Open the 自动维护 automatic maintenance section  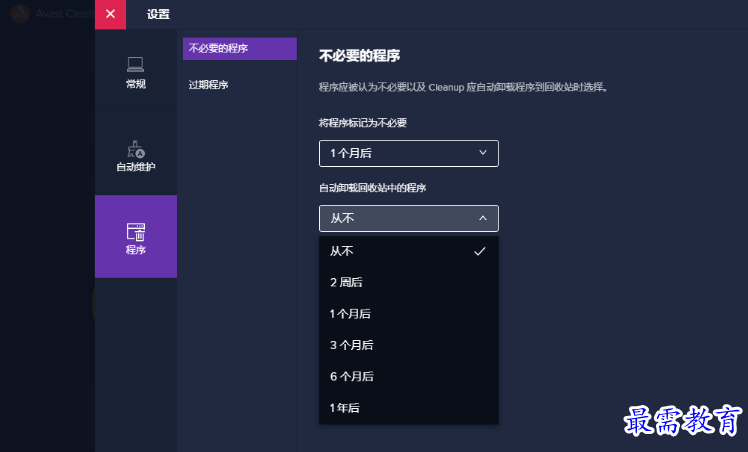point(136,155)
